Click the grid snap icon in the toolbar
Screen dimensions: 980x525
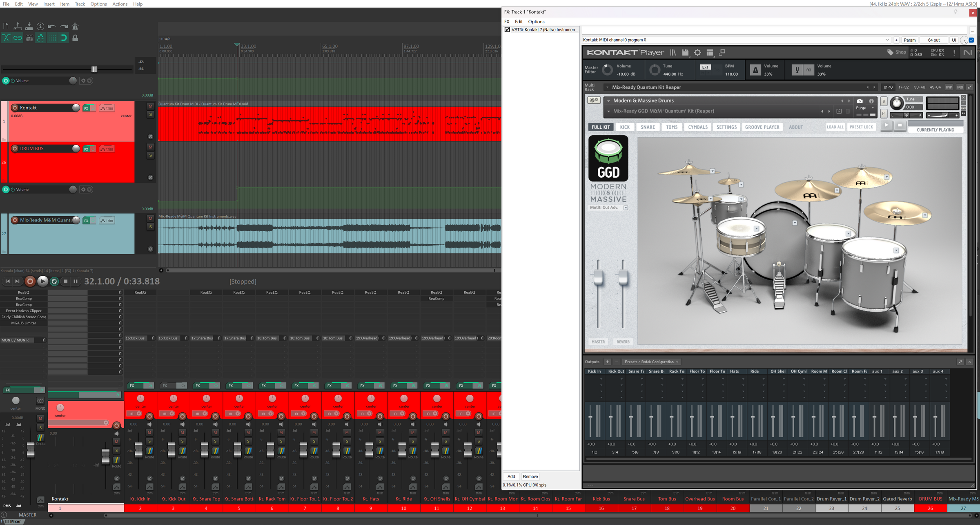pyautogui.click(x=52, y=38)
